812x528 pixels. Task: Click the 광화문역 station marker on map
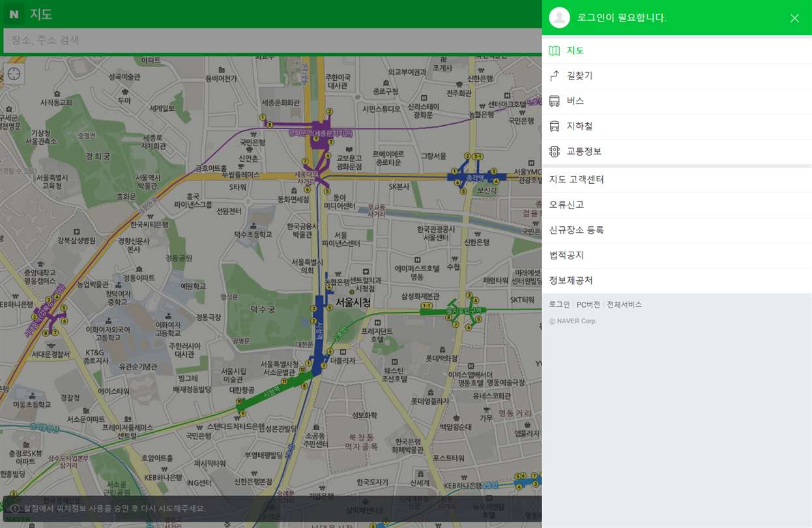click(321, 134)
